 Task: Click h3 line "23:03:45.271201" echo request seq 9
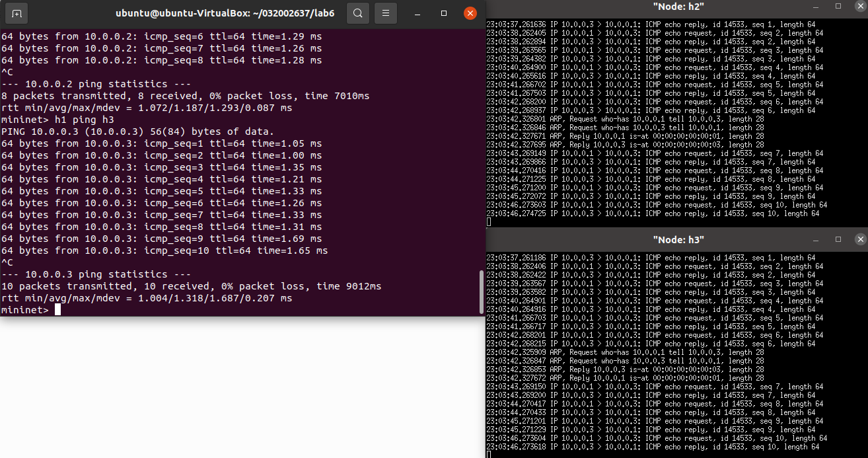(x=655, y=421)
